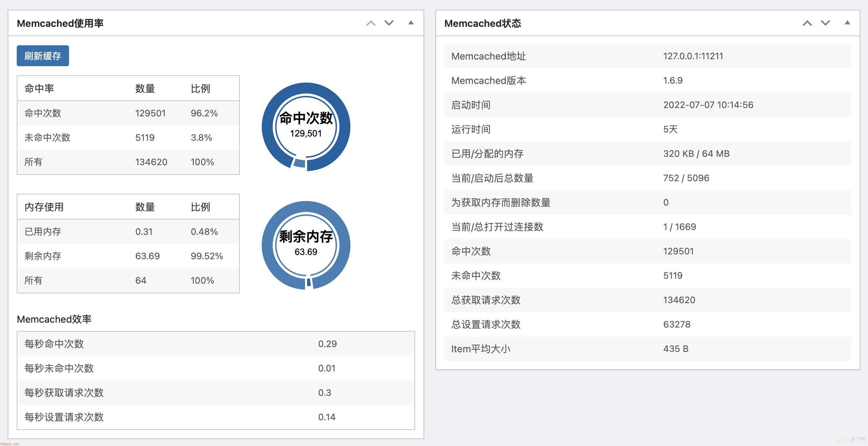Image resolution: width=868 pixels, height=446 pixels.
Task: Collapse the Memcached状态 panel
Action: (847, 23)
